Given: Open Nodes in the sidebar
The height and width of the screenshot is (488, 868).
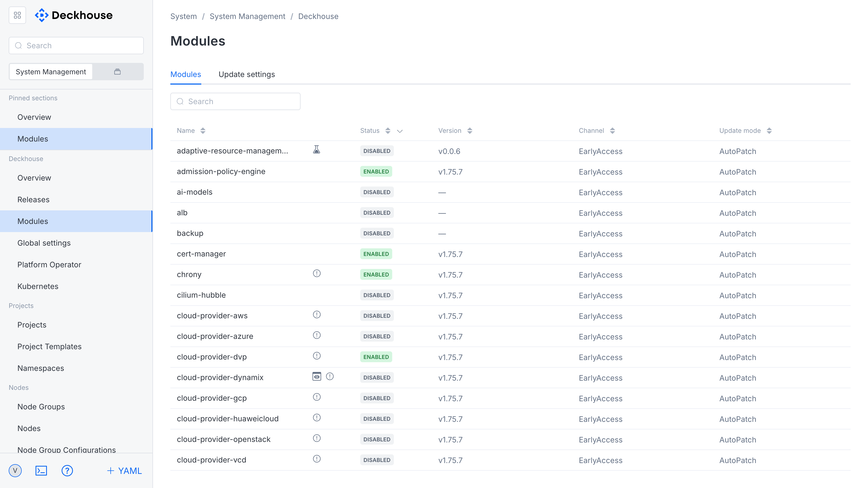Looking at the screenshot, I should pos(76,428).
